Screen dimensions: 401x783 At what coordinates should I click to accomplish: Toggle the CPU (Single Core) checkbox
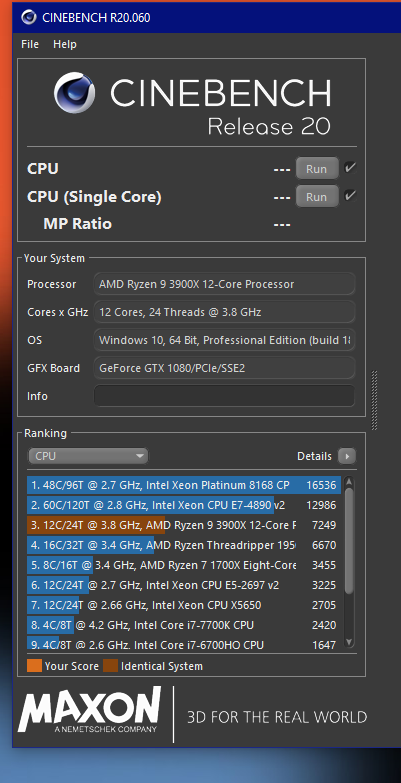coord(351,196)
